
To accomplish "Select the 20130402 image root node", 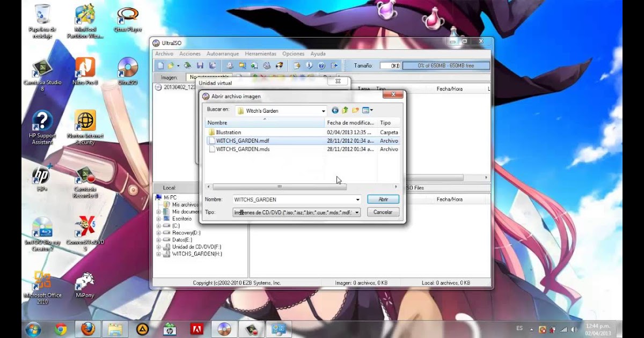I will click(x=176, y=87).
